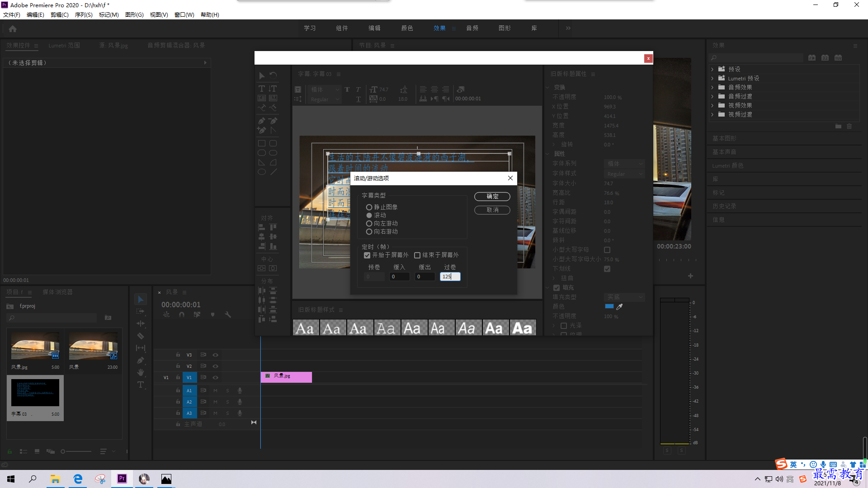
Task: Click the underline T style icon
Action: pyautogui.click(x=358, y=99)
